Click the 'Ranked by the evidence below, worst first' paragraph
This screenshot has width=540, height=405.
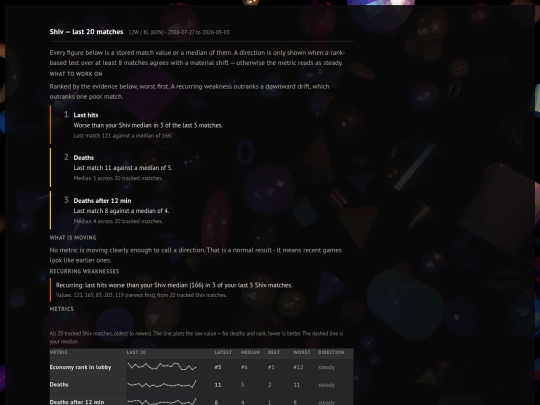(x=189, y=91)
